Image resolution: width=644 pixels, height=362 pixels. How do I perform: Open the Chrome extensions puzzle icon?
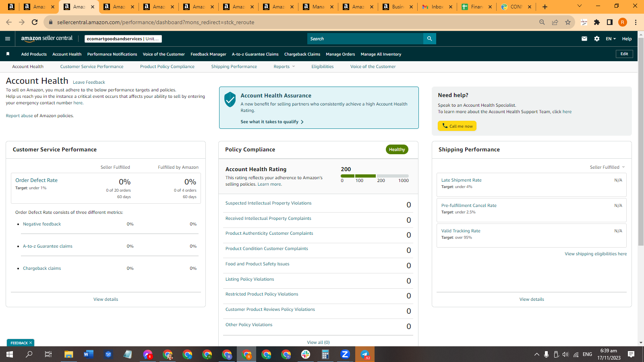[x=597, y=22]
